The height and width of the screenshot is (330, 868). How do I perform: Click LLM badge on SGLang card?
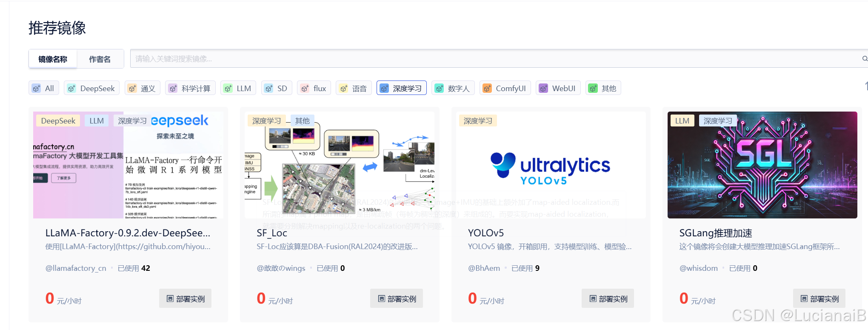682,121
